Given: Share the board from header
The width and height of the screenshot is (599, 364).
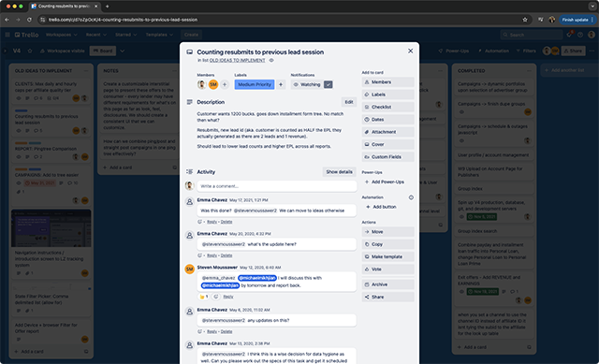Looking at the screenshot, I should 573,51.
